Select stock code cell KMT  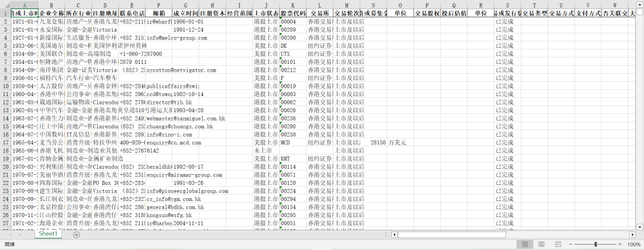click(x=293, y=158)
